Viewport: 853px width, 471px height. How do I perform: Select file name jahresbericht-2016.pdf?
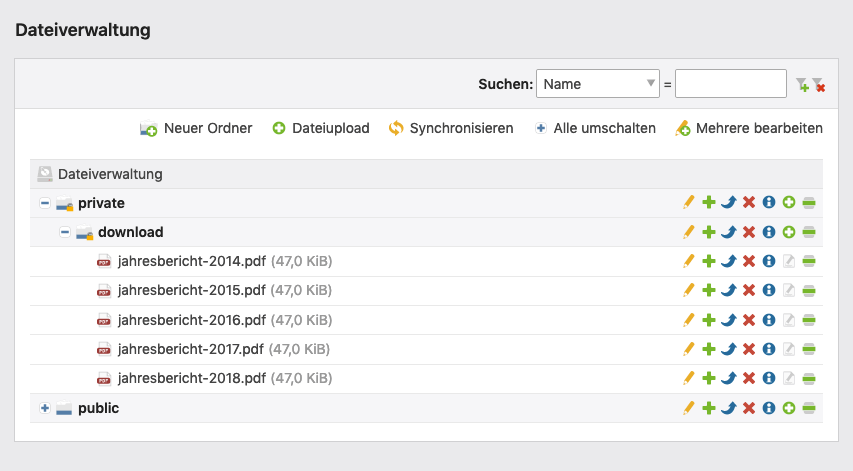pos(191,320)
